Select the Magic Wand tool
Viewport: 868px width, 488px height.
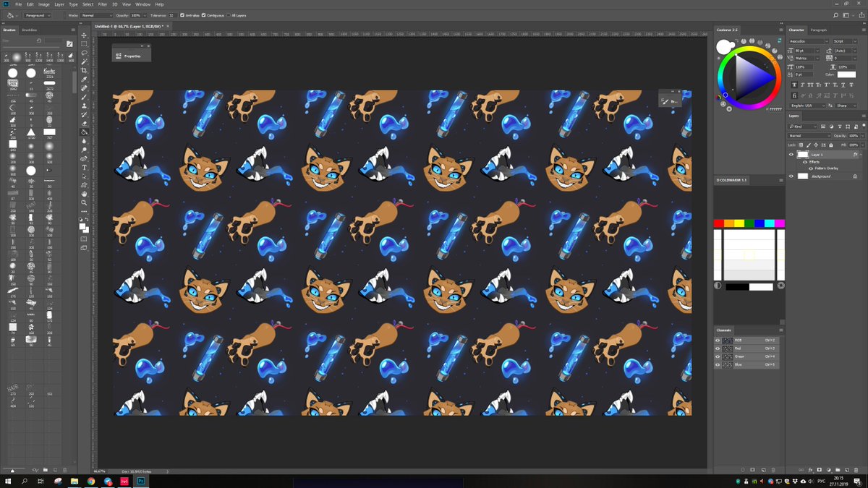[x=84, y=61]
